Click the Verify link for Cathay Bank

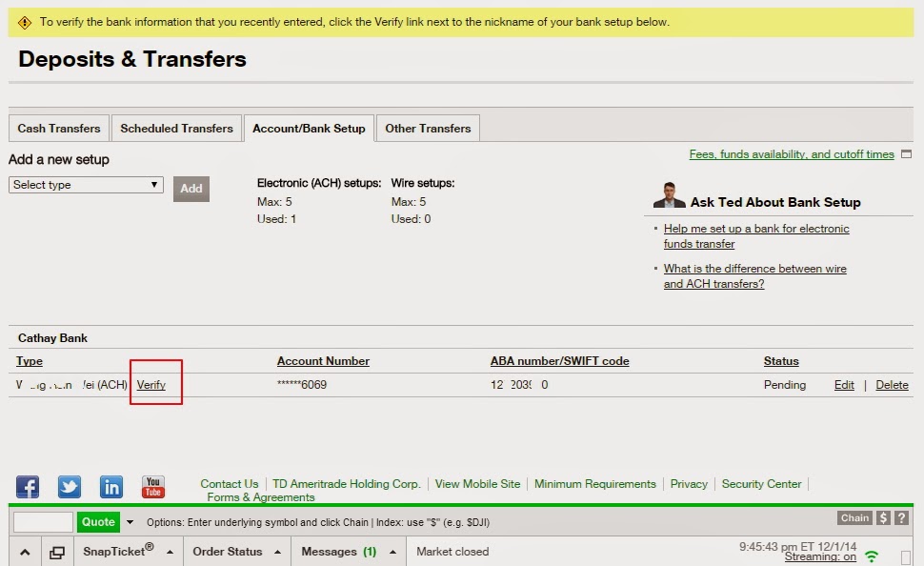(151, 384)
